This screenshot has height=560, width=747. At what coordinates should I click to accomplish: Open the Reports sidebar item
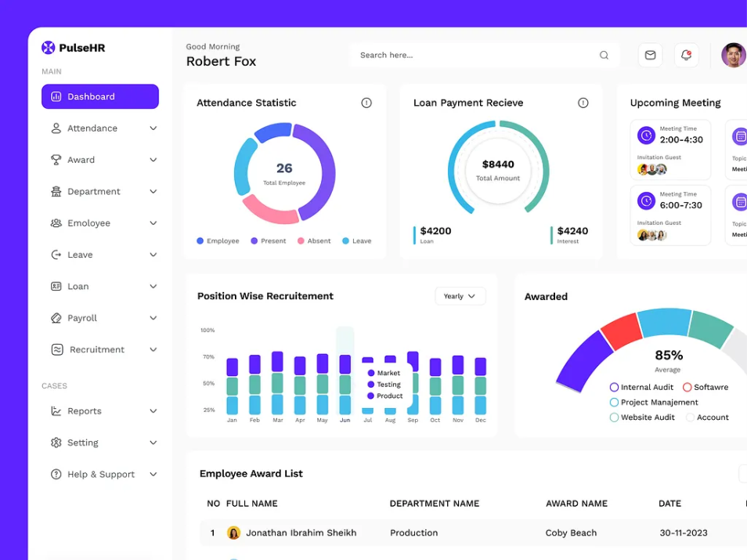click(100, 411)
